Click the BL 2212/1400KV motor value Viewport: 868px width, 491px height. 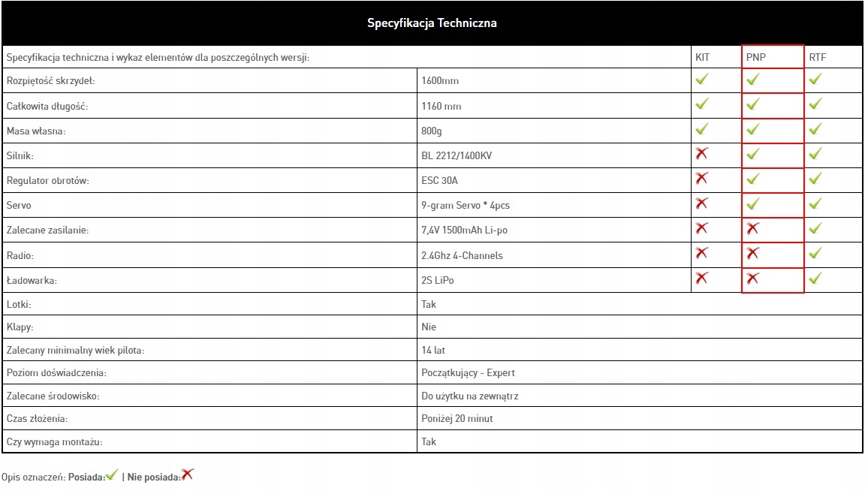(457, 155)
